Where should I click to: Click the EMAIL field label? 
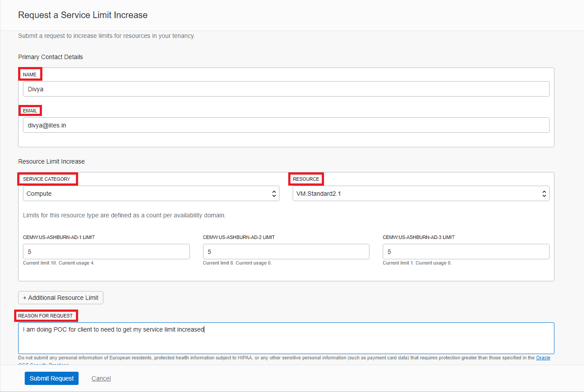pos(30,110)
